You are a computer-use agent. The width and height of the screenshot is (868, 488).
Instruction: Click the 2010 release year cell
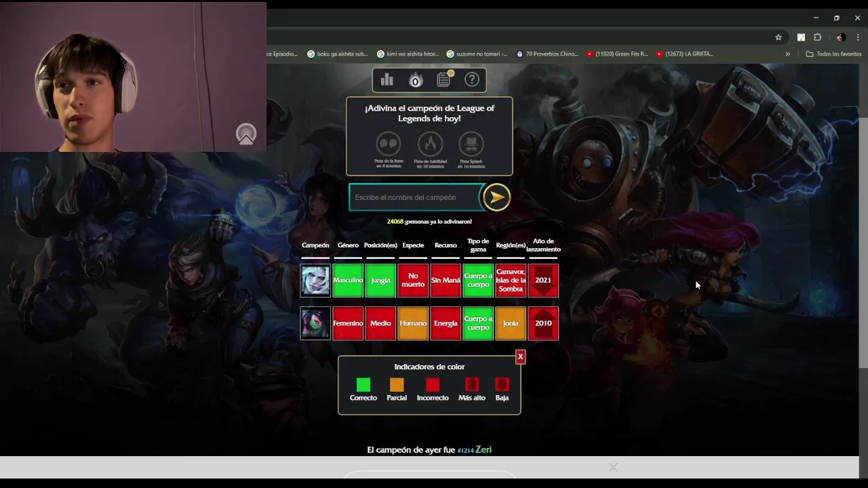click(x=543, y=323)
